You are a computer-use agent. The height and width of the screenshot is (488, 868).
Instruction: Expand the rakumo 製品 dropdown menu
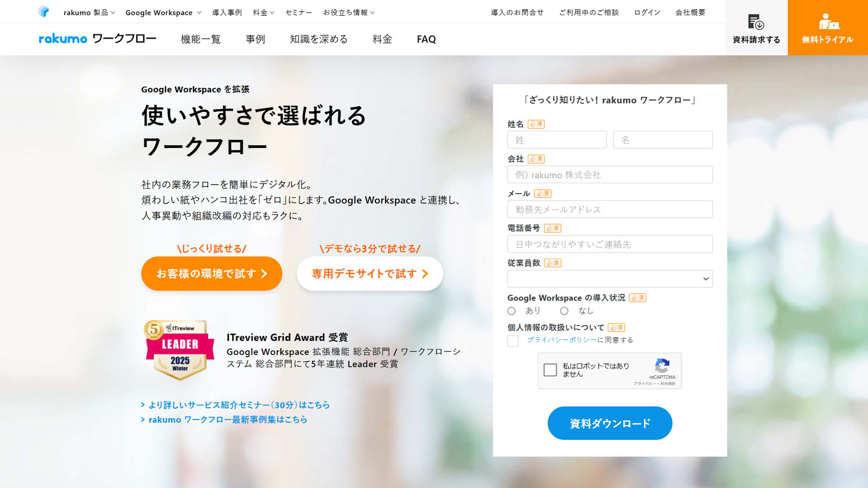coord(89,12)
